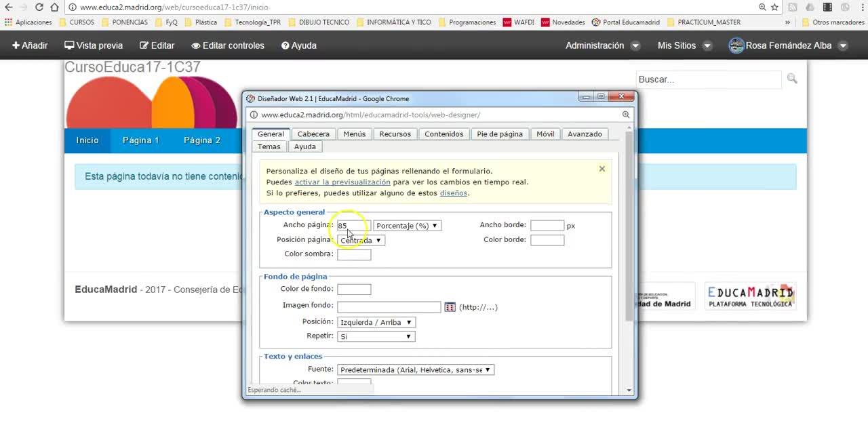This screenshot has height=438, width=868.
Task: Click the Rosa Fernández Alba avatar
Action: coord(736,45)
